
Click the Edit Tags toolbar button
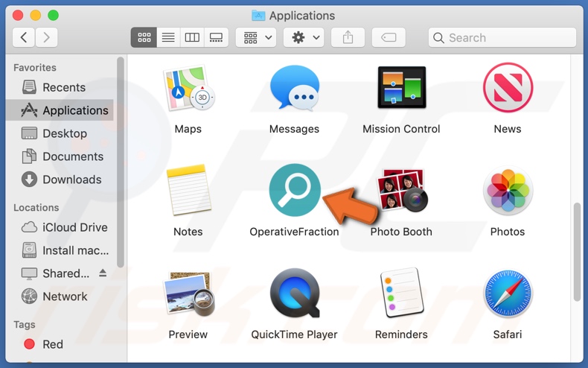click(389, 37)
